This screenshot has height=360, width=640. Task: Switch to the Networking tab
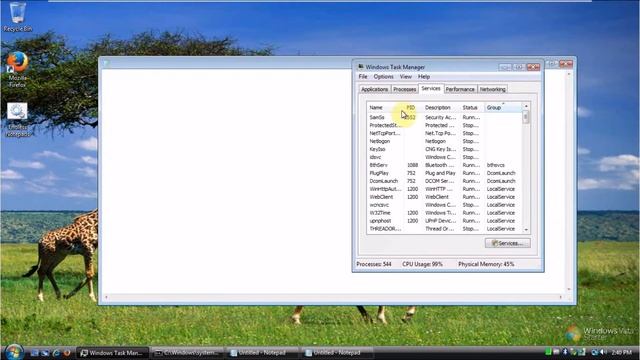point(492,89)
